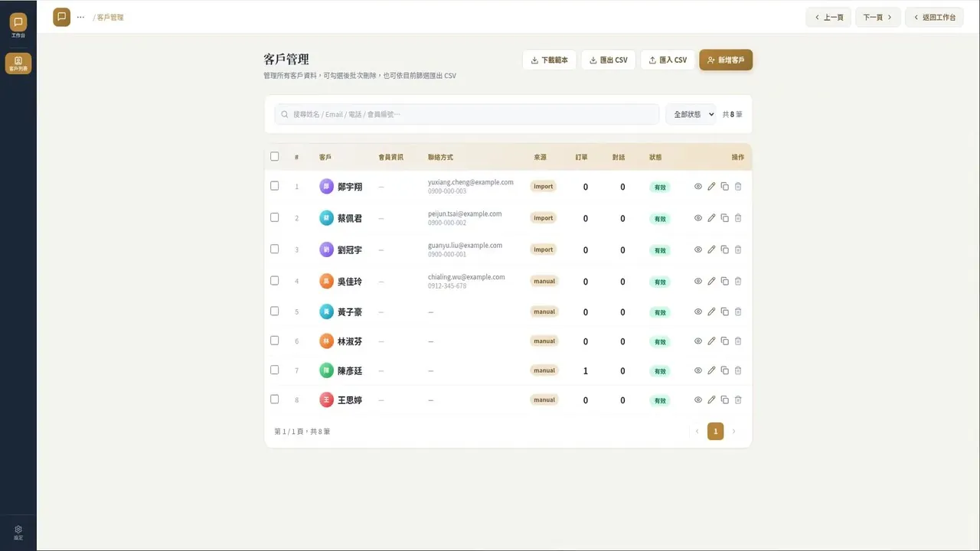980x551 pixels.
Task: Open the breadcrumb ellipsis menu
Action: pyautogui.click(x=80, y=17)
